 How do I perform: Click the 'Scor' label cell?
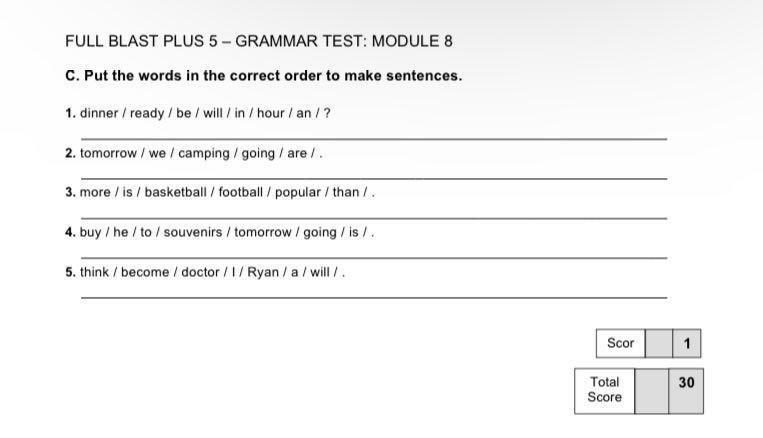coord(621,343)
